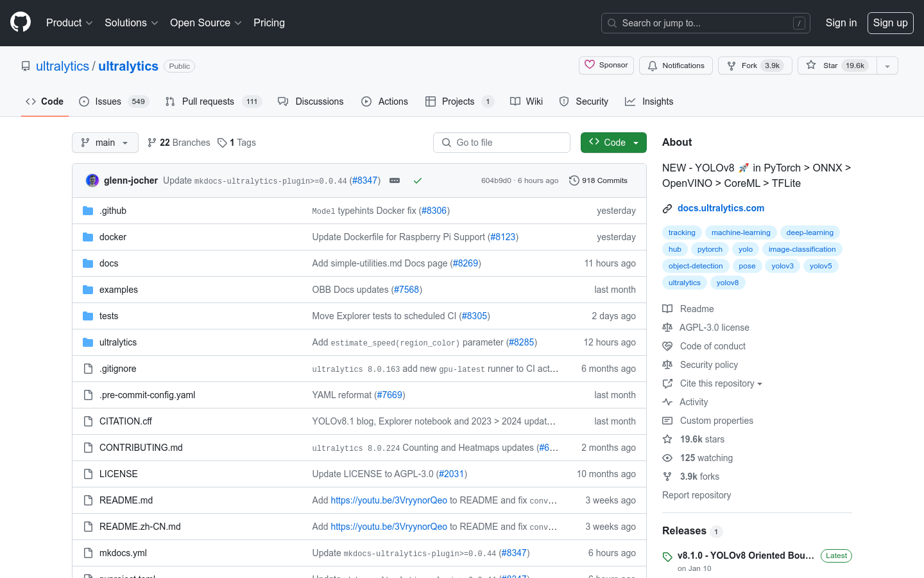Click the Readme book icon
The width and height of the screenshot is (924, 578).
[x=667, y=309]
